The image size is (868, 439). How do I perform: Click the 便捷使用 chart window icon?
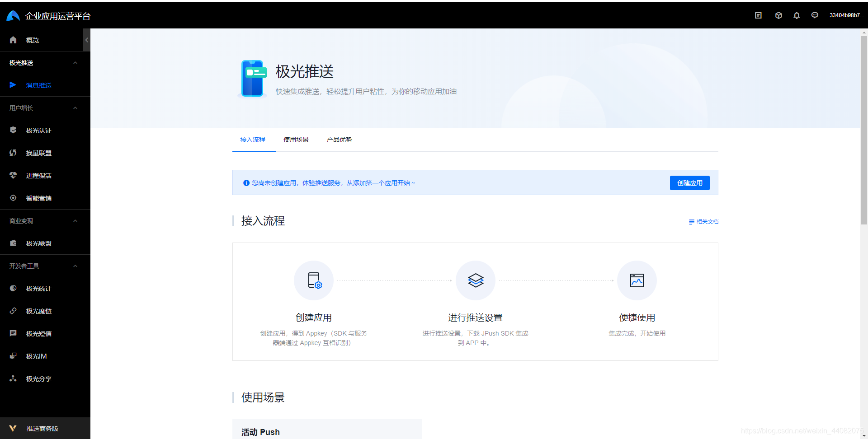(637, 280)
